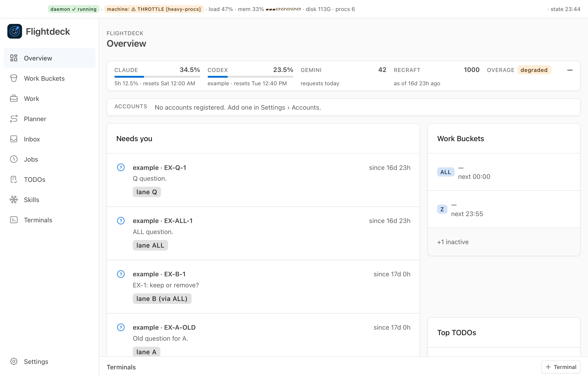Click the Terminals label in the bottom bar
Viewport: 588px width, 377px height.
121,367
